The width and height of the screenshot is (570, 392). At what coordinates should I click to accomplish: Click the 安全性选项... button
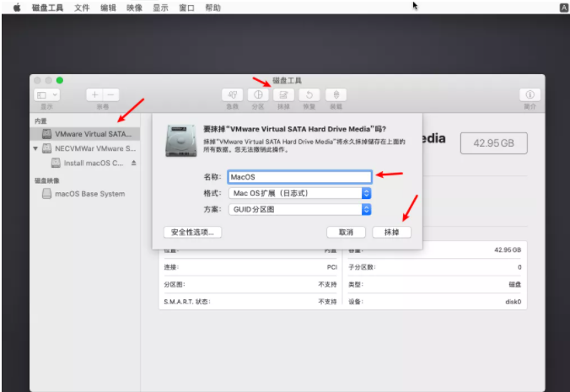(192, 232)
